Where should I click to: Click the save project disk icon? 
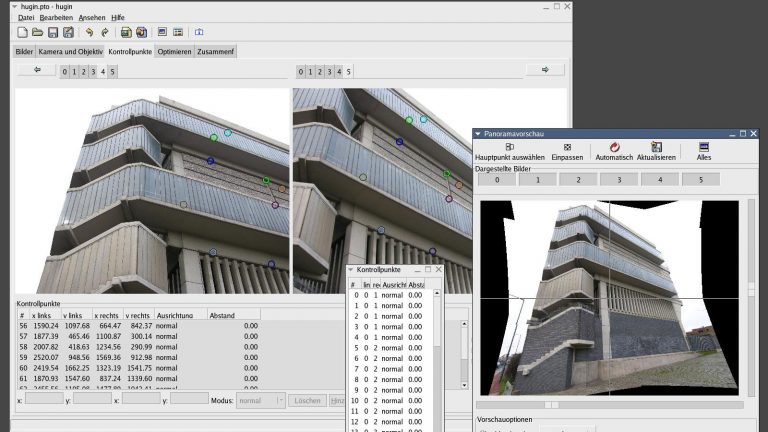53,33
